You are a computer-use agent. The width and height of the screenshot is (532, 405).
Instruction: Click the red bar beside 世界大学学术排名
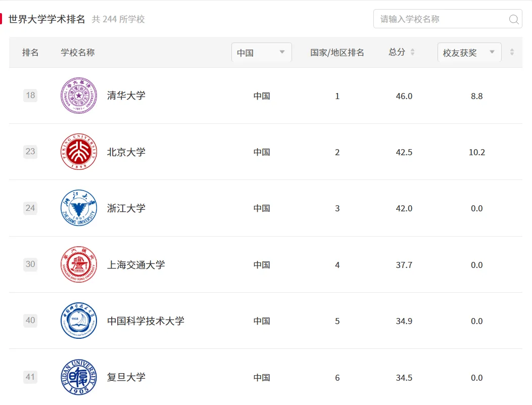[x=2, y=19]
